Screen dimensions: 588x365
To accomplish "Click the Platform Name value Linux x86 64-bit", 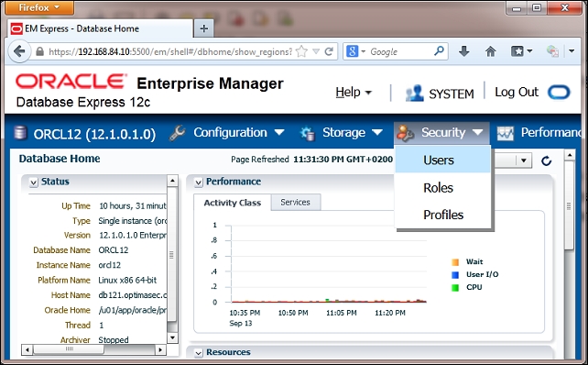I will point(127,280).
